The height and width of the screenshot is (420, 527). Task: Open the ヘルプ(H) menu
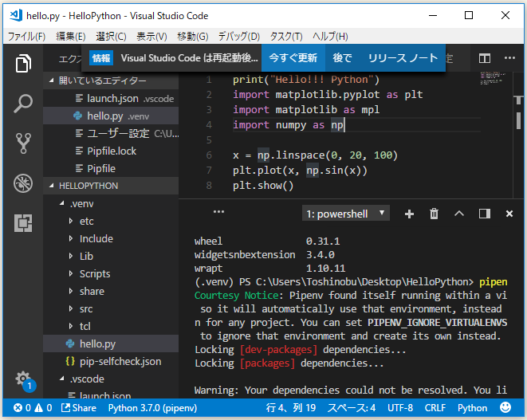[x=330, y=36]
